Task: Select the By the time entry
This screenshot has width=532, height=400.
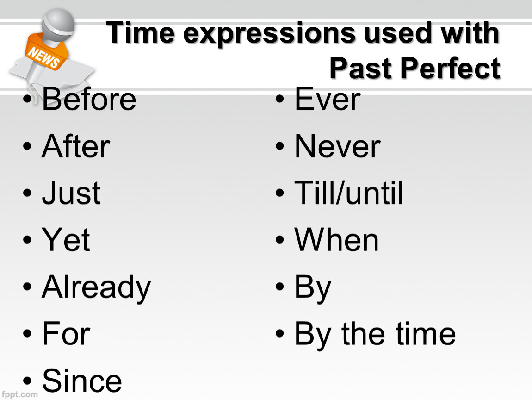Action: [x=375, y=334]
